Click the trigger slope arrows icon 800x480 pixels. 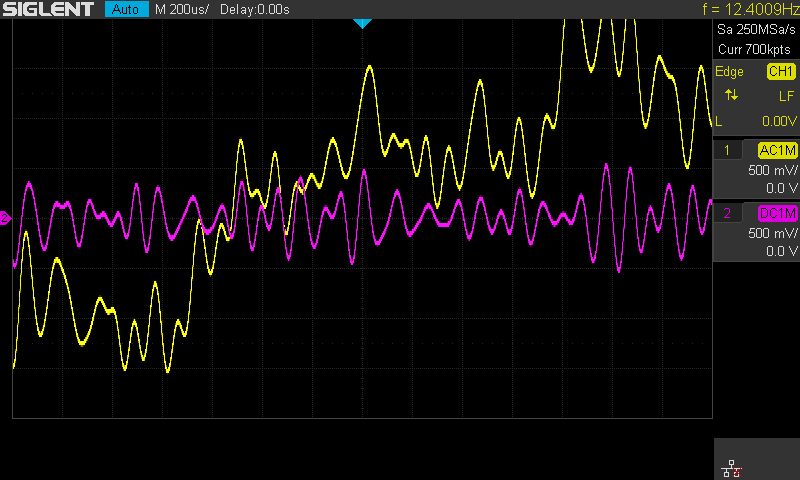click(x=731, y=95)
